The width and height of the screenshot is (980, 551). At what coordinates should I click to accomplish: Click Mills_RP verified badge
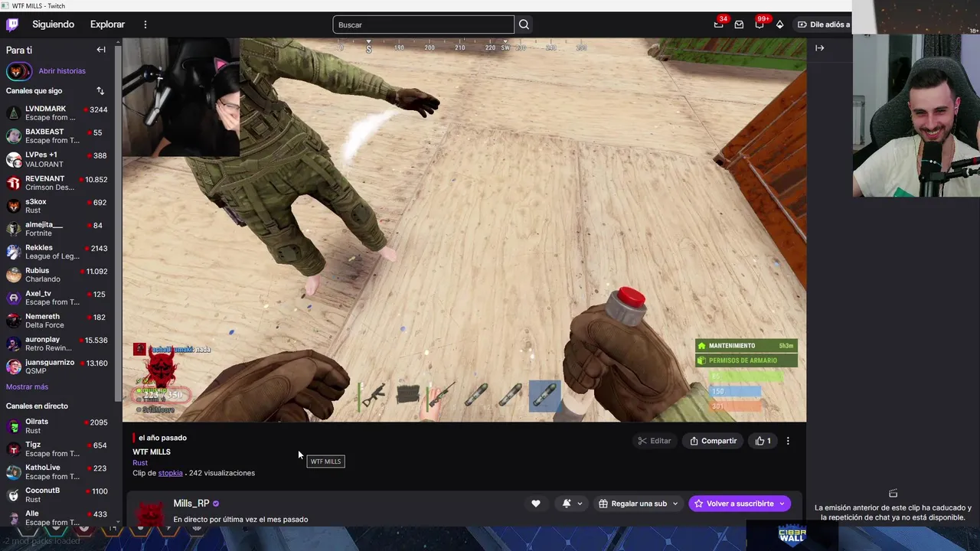click(x=216, y=504)
